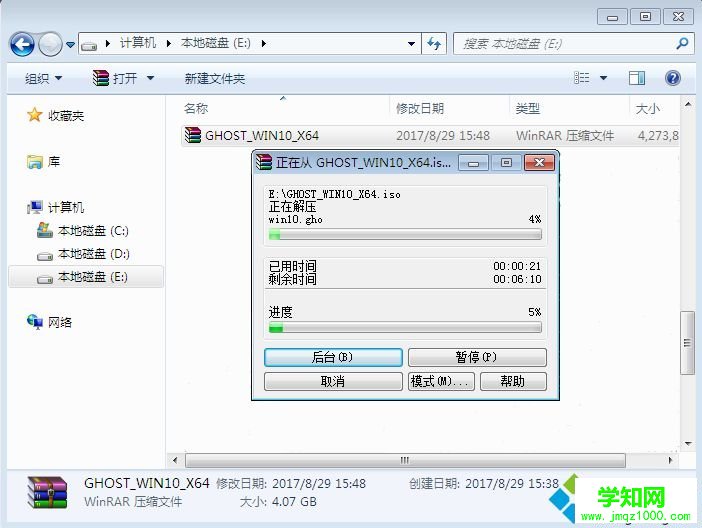Select 计算机 in the address bar path
The height and width of the screenshot is (528, 702).
pos(138,43)
